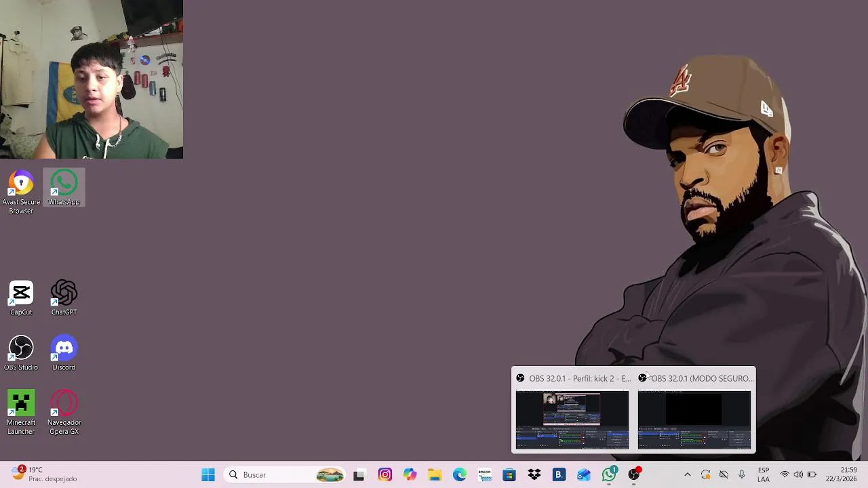
Task: Select the Navegador Opera GX desktop icon
Action: [64, 413]
